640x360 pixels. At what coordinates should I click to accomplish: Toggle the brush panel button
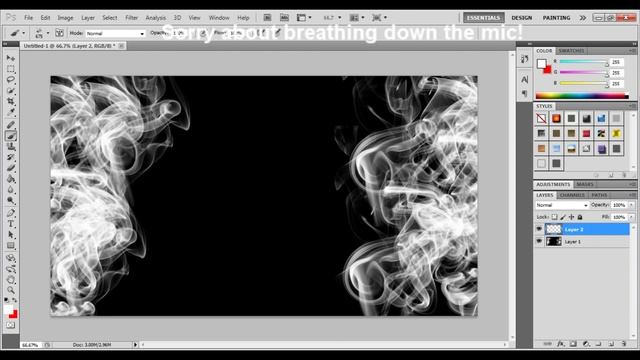pos(59,33)
